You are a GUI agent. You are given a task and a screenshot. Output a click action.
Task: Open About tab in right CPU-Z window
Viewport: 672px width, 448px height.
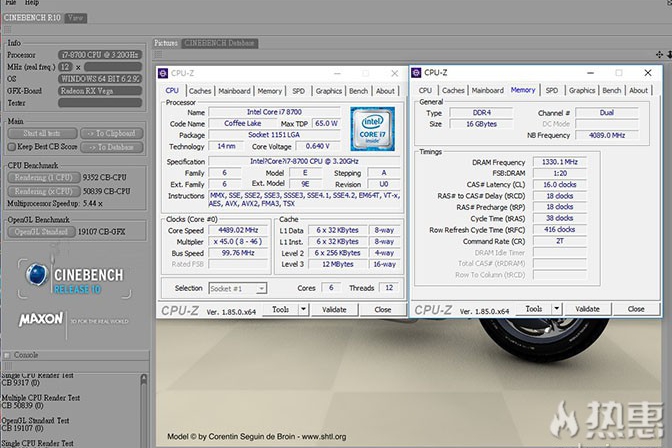click(639, 90)
